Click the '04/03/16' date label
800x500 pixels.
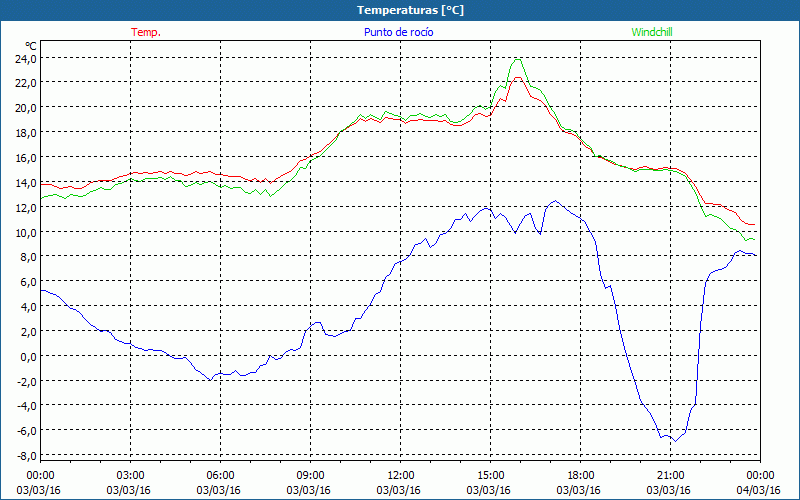click(758, 490)
